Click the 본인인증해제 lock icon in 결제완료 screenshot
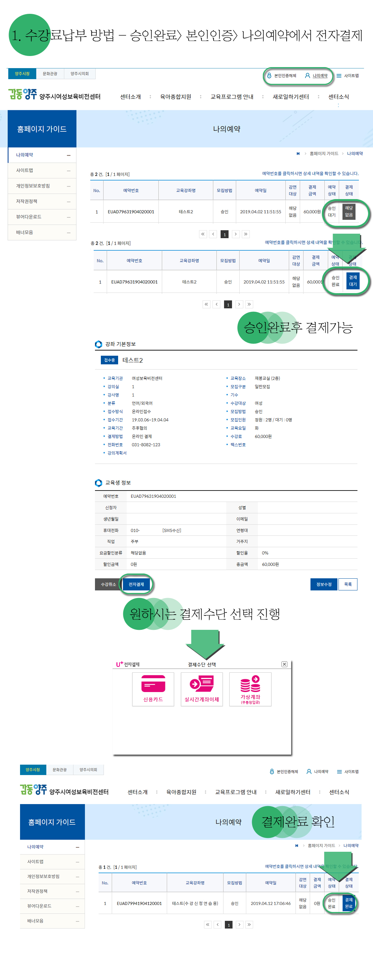 pyautogui.click(x=272, y=772)
